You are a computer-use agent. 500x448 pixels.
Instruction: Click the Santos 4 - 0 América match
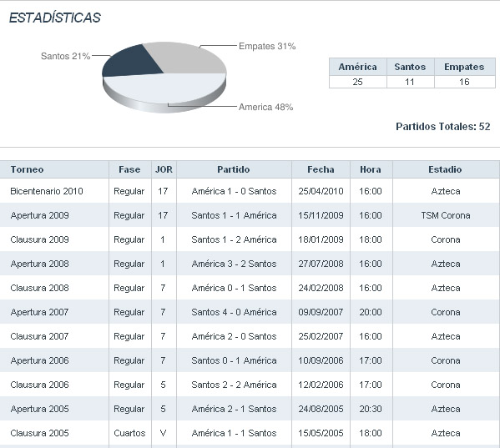(x=234, y=312)
